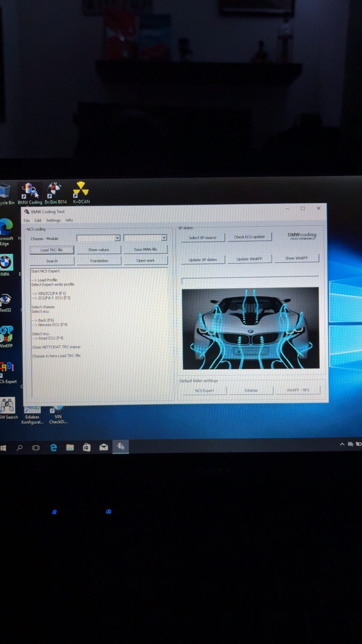Show hidden system tray icons
This screenshot has height=644, width=362.
(342, 444)
